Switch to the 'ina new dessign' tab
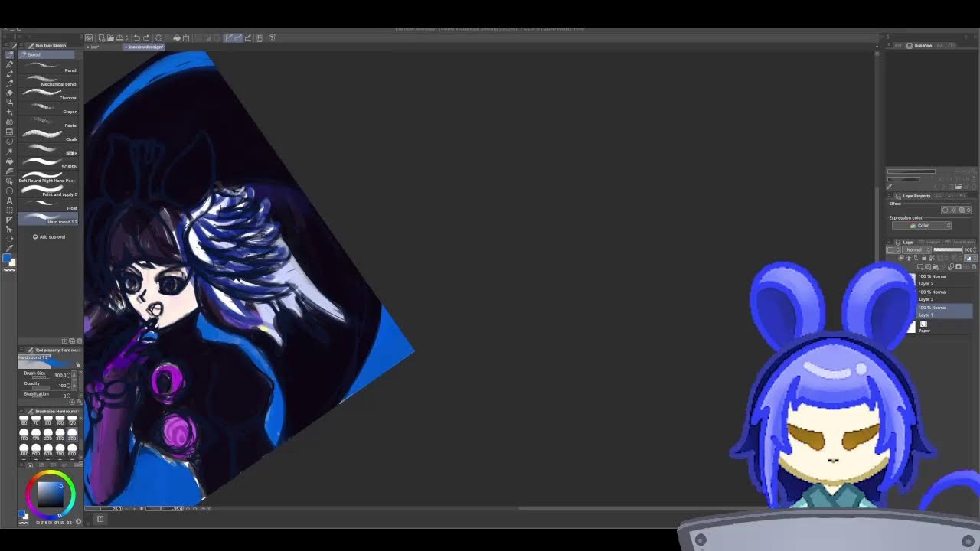Viewport: 980px width, 551px height. coord(145,47)
